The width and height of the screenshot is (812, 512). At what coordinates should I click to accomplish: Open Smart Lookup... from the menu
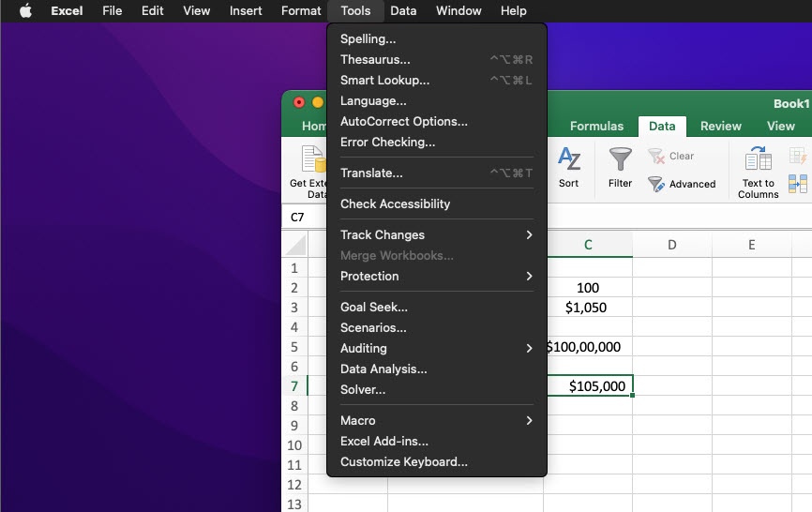(437, 81)
